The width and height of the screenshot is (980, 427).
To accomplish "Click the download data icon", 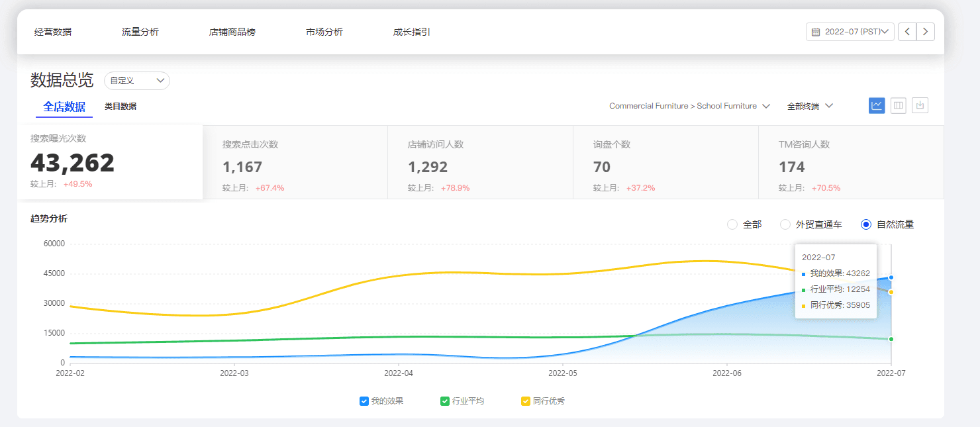I will [x=920, y=105].
